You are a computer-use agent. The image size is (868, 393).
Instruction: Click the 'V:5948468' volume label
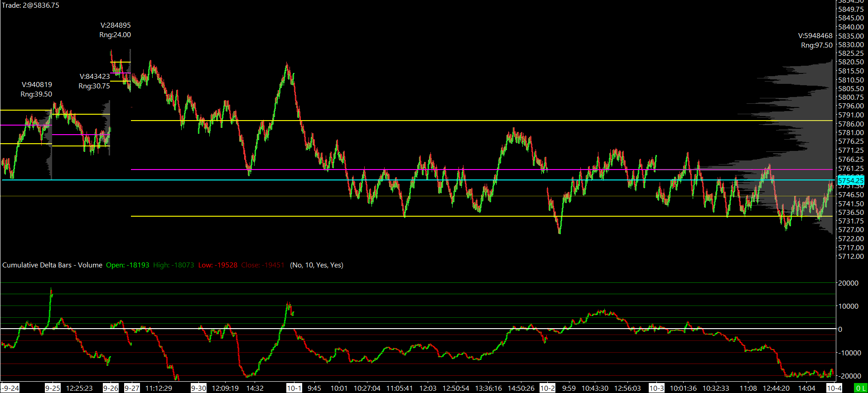815,36
